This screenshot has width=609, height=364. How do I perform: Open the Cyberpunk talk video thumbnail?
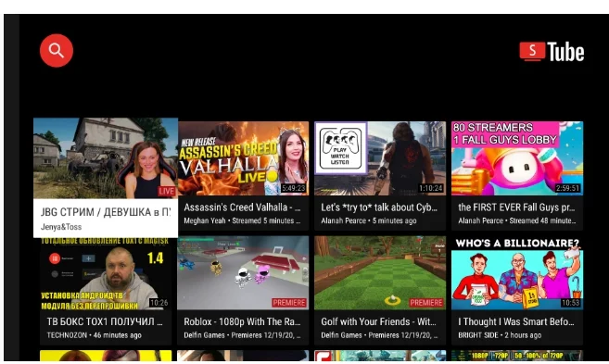(380, 158)
